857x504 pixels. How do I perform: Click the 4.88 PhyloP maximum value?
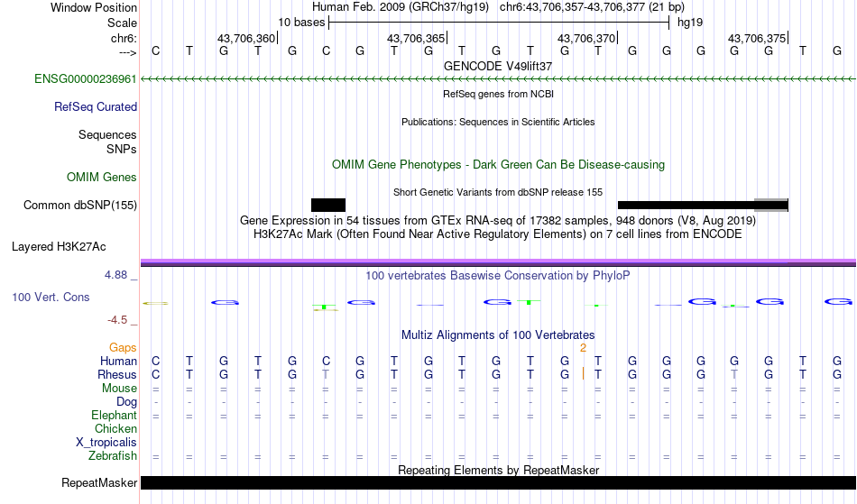pyautogui.click(x=115, y=275)
